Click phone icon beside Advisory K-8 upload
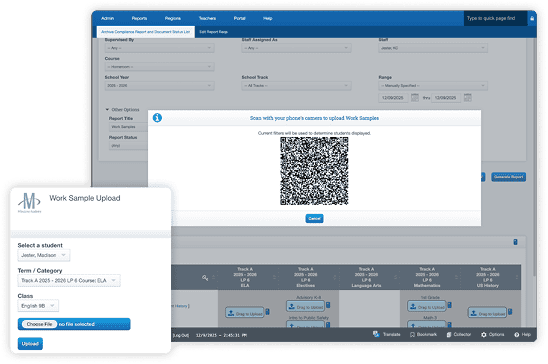 328,305
